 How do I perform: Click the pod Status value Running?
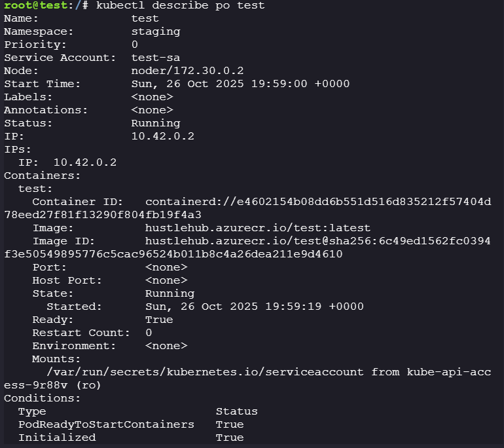pyautogui.click(x=156, y=123)
